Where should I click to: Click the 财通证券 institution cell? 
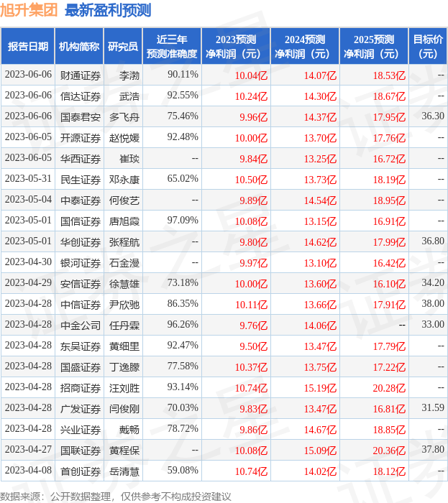pyautogui.click(x=81, y=75)
